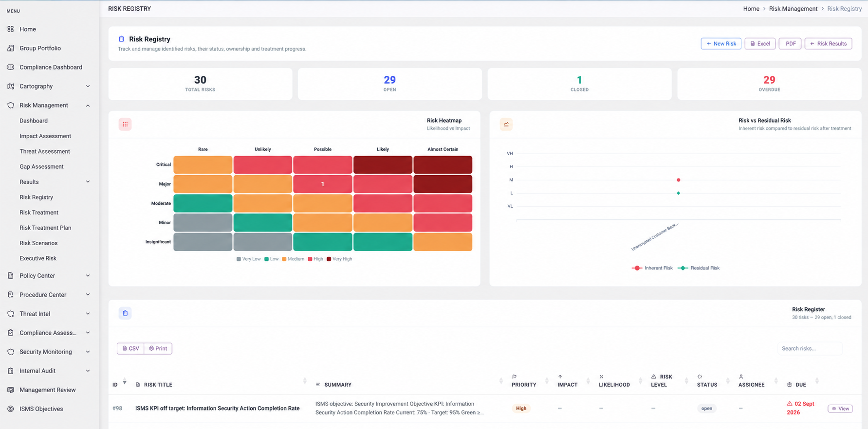The width and height of the screenshot is (868, 429).
Task: Click the PDF export button
Action: click(790, 44)
